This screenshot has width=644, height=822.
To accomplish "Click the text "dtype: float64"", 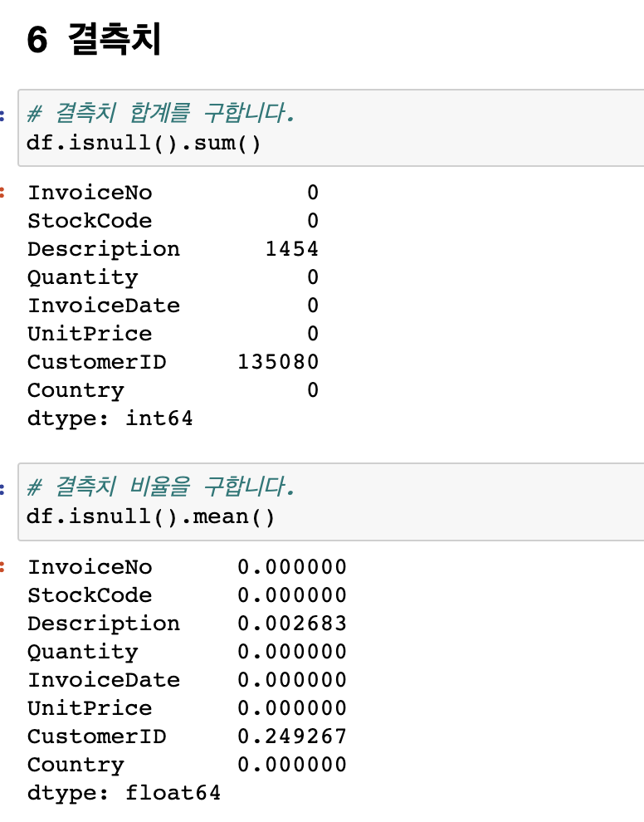I will 124,793.
